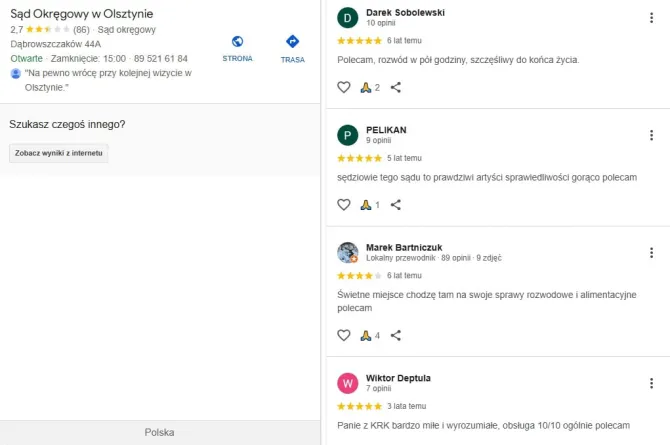The image size is (670, 445).
Task: Open more options for Darek Sobolewski's review
Action: click(652, 17)
